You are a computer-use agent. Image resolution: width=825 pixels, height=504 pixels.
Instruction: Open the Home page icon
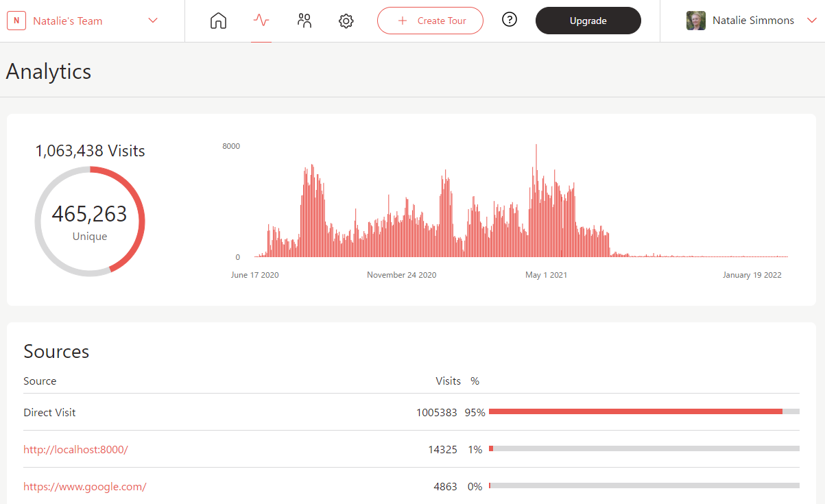pos(218,21)
